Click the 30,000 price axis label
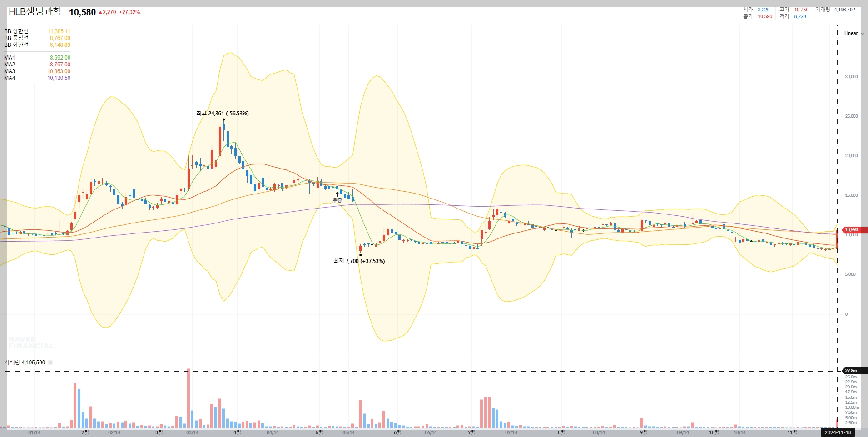 click(851, 77)
